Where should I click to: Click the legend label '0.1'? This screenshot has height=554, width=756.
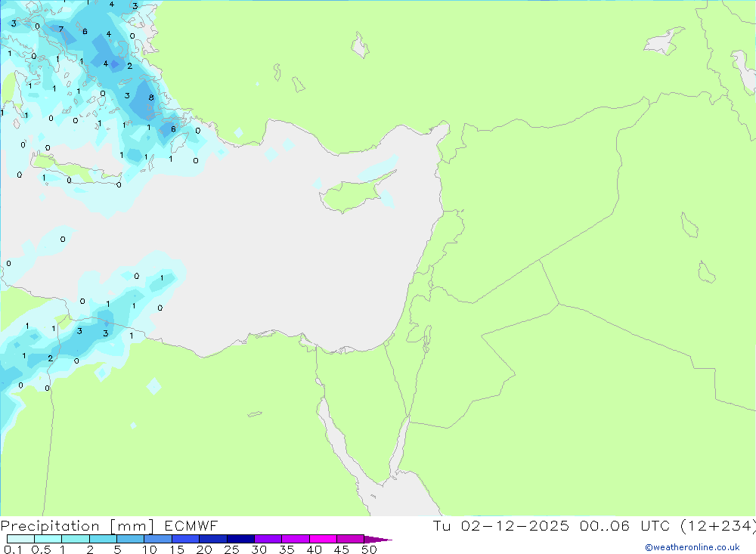[13, 549]
